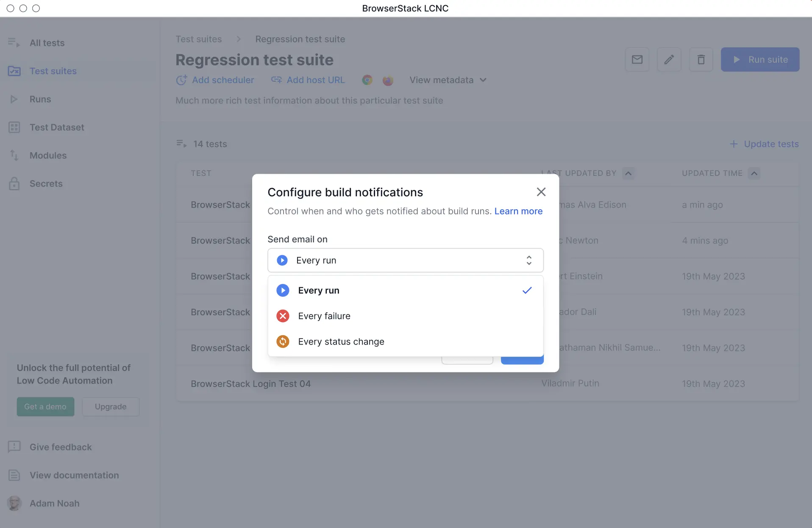812x528 pixels.
Task: Sort by the Updated Time column arrow
Action: tap(754, 173)
